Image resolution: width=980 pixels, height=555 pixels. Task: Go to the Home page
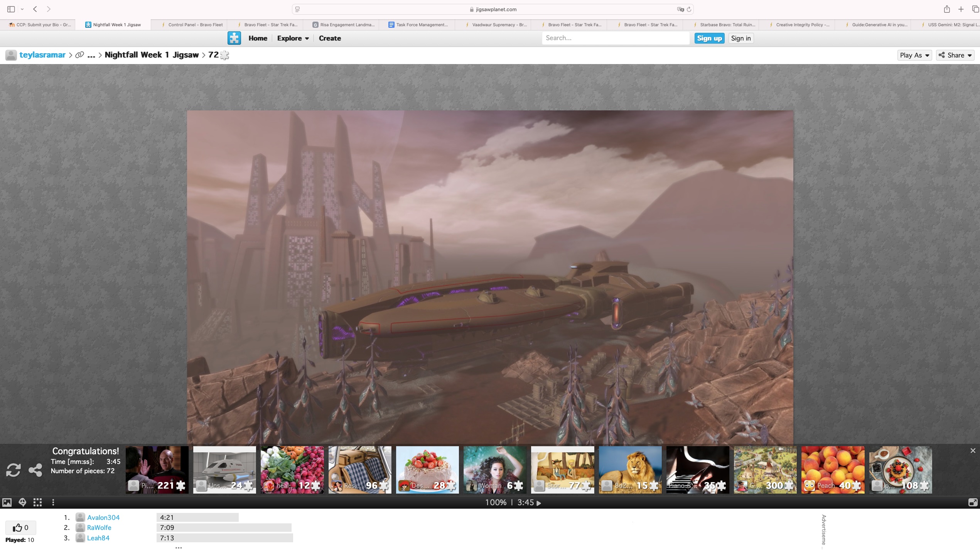point(258,38)
